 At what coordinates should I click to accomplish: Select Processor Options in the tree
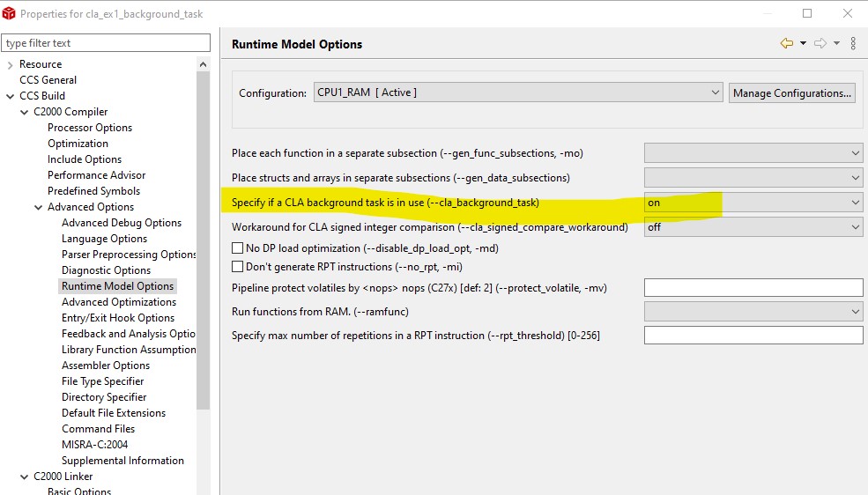point(90,128)
